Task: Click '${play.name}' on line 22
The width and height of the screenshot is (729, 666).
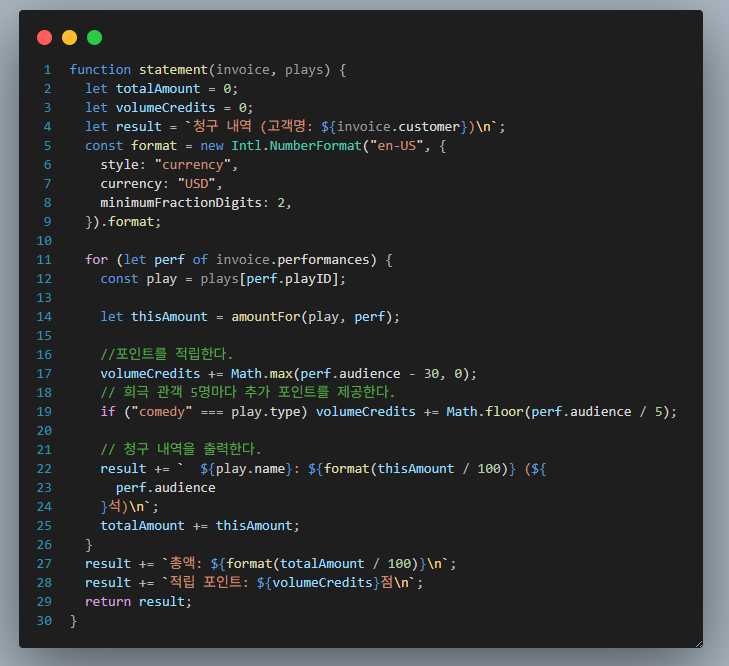Action: tap(246, 469)
